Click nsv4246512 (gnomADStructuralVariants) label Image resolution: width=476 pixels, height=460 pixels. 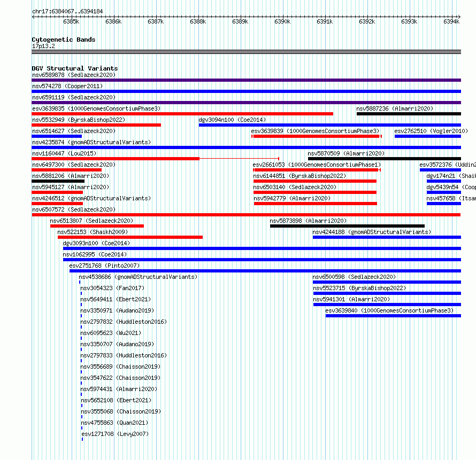click(x=91, y=198)
